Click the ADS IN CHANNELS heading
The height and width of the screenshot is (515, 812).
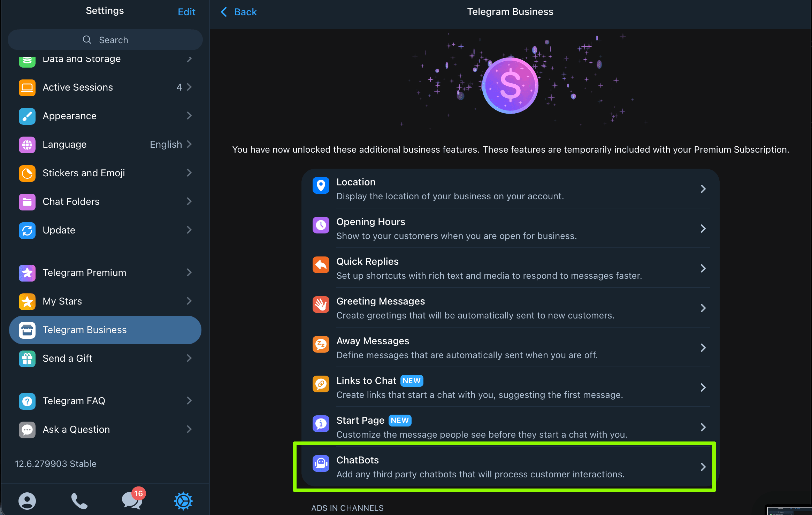(347, 508)
